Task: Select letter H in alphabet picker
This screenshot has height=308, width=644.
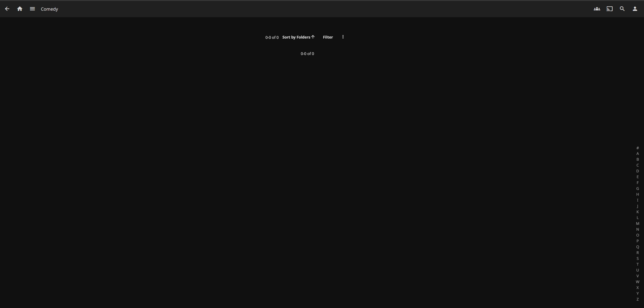Action: click(x=637, y=194)
